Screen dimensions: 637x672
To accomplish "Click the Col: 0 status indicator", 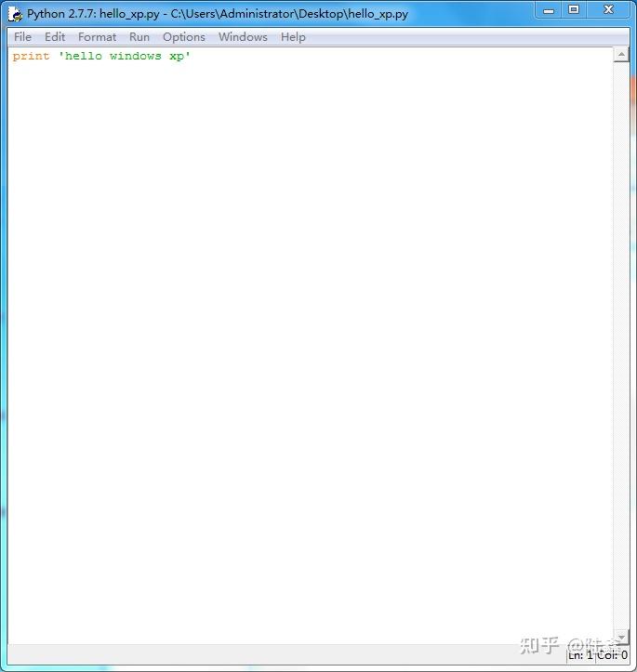I will [x=613, y=655].
